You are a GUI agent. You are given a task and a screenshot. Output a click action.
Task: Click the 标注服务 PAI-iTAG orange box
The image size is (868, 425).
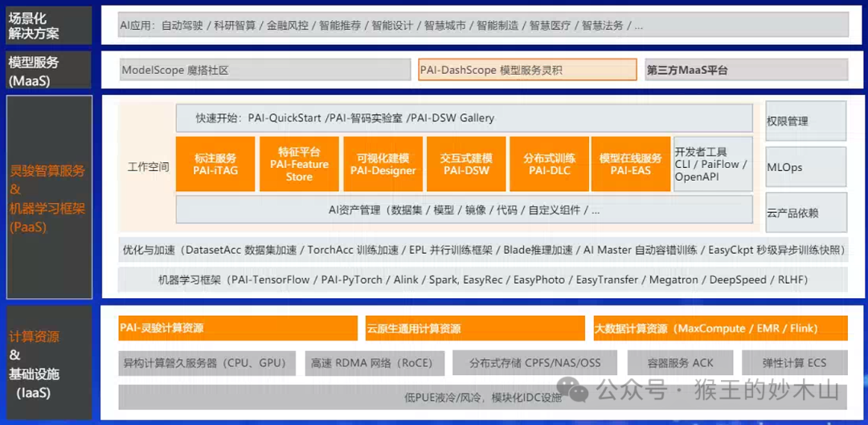point(215,165)
